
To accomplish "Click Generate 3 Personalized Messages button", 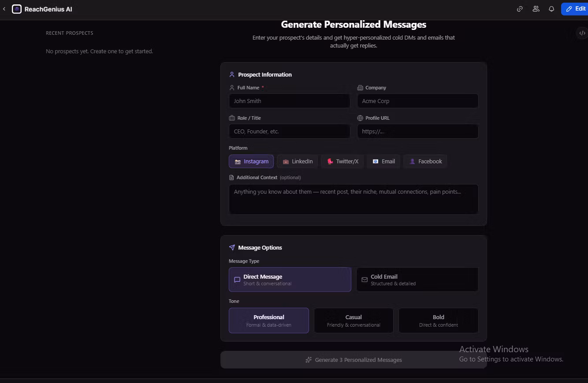I will pos(354,360).
